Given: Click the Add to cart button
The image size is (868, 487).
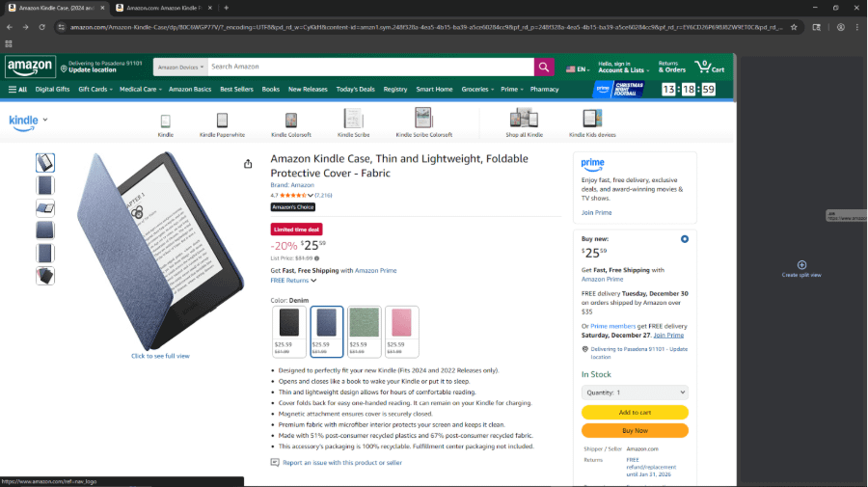Looking at the screenshot, I should point(635,413).
